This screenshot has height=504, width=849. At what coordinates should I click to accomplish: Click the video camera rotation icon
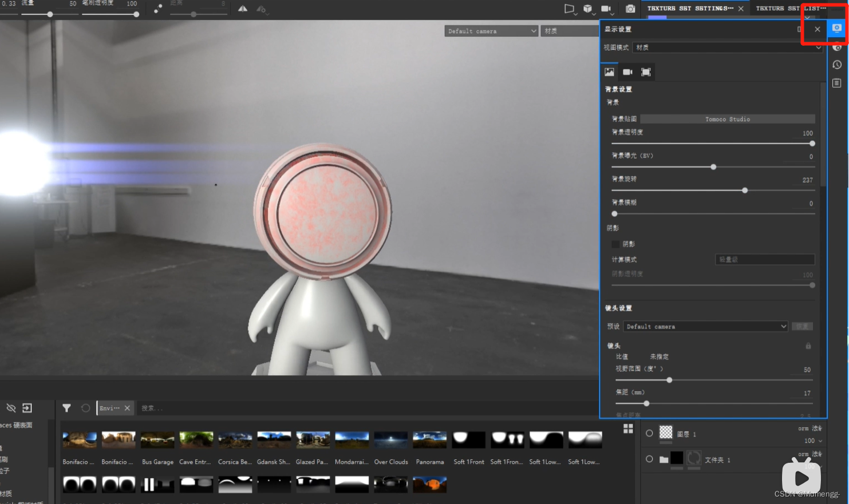pos(607,9)
